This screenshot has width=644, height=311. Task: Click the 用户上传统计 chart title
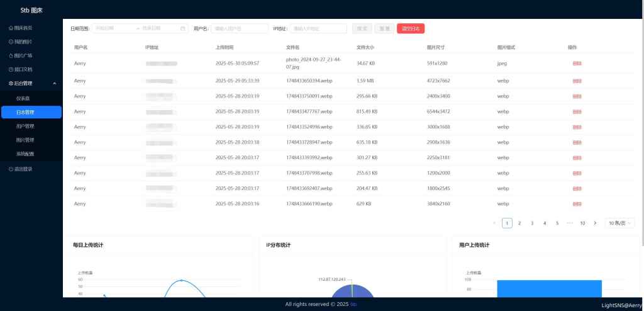(474, 245)
